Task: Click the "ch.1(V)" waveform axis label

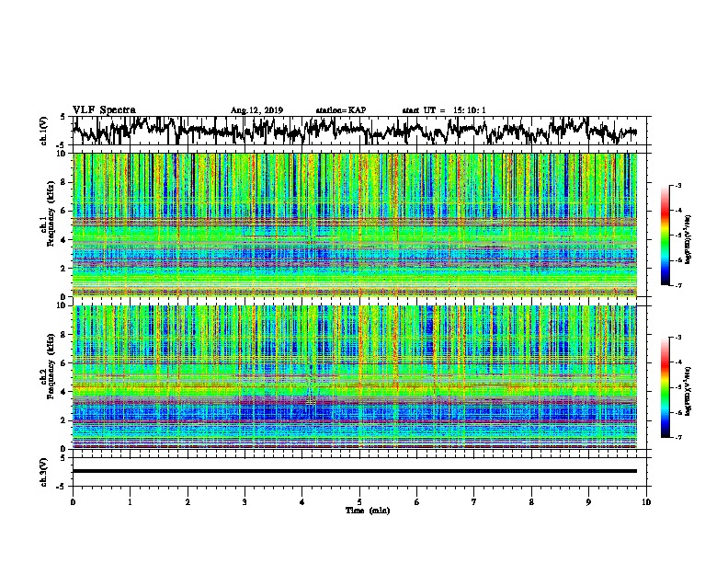Action: [44, 131]
